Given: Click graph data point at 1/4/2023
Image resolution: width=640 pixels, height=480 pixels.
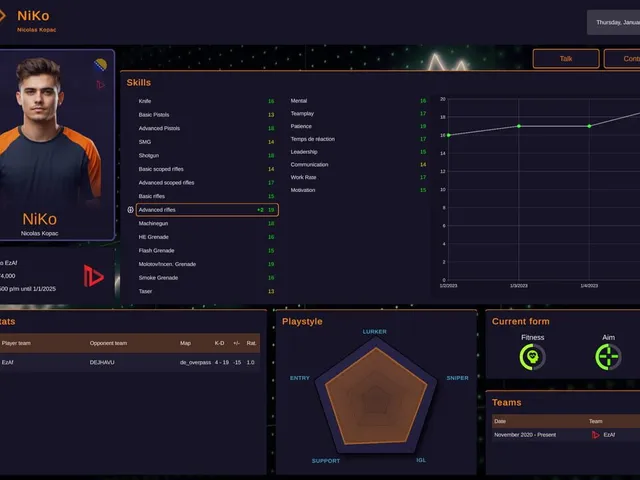Looking at the screenshot, I should point(589,126).
